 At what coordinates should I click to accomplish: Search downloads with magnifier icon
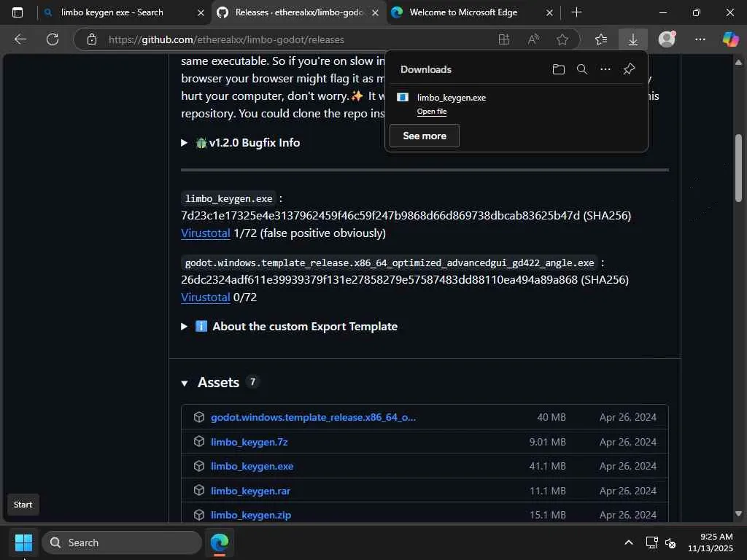[x=581, y=69]
